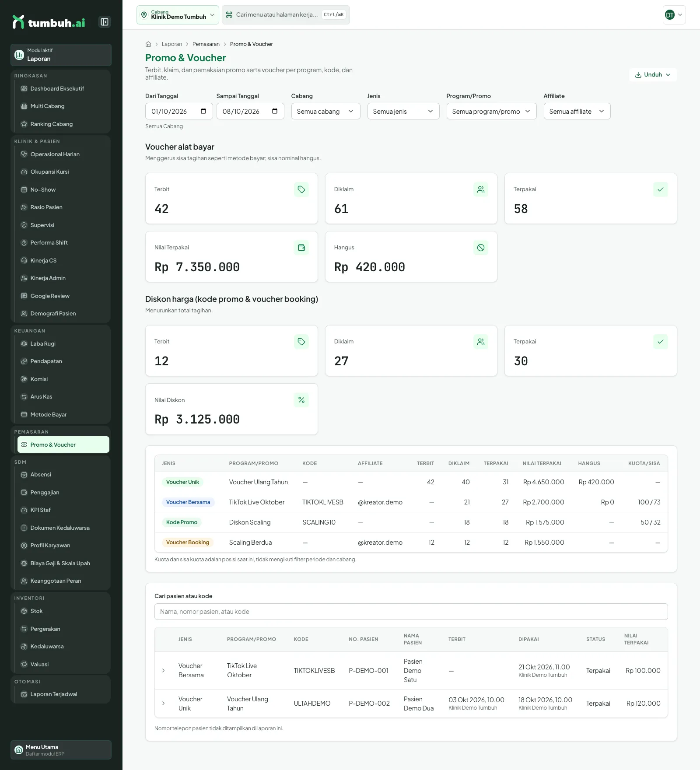Click the DT user avatar
This screenshot has width=700, height=770.
(670, 15)
